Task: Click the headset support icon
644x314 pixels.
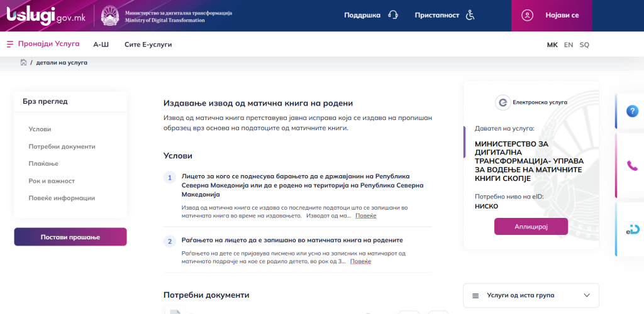Action: click(x=393, y=15)
